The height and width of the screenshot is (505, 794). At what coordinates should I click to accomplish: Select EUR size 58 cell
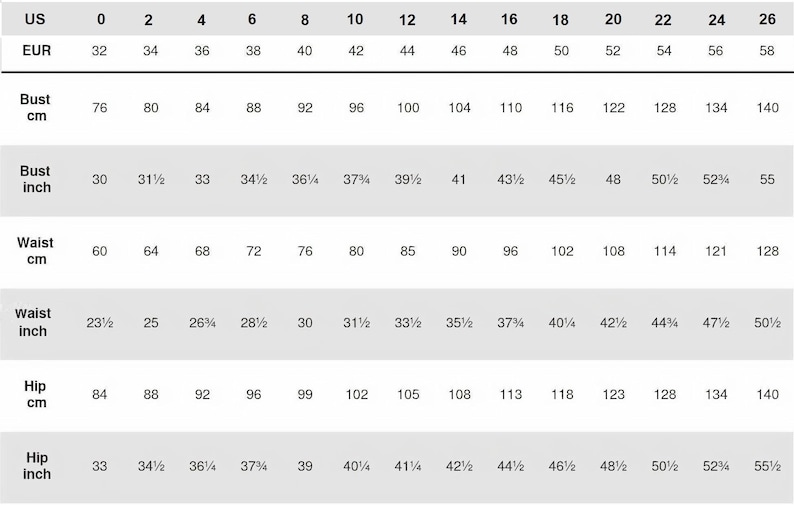click(767, 51)
